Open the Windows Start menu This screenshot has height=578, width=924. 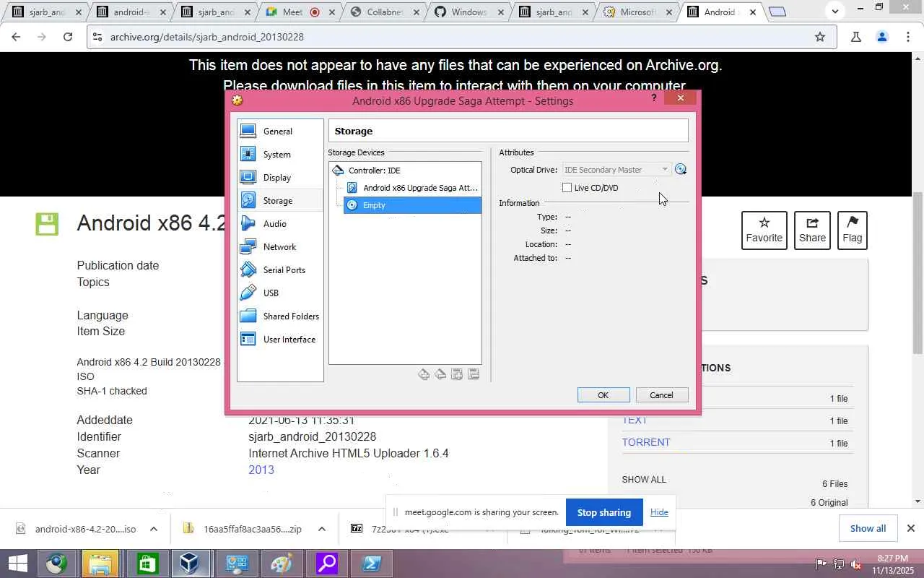pos(17,564)
